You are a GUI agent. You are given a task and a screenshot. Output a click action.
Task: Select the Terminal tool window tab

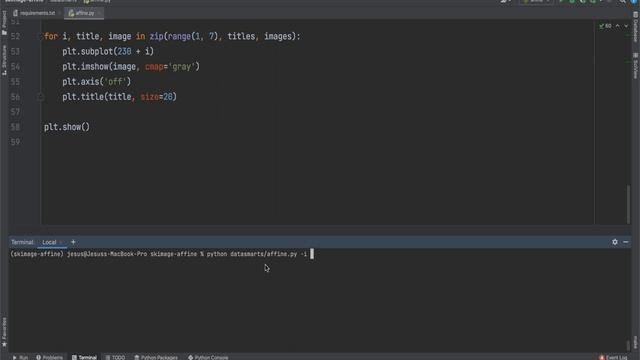click(84, 357)
